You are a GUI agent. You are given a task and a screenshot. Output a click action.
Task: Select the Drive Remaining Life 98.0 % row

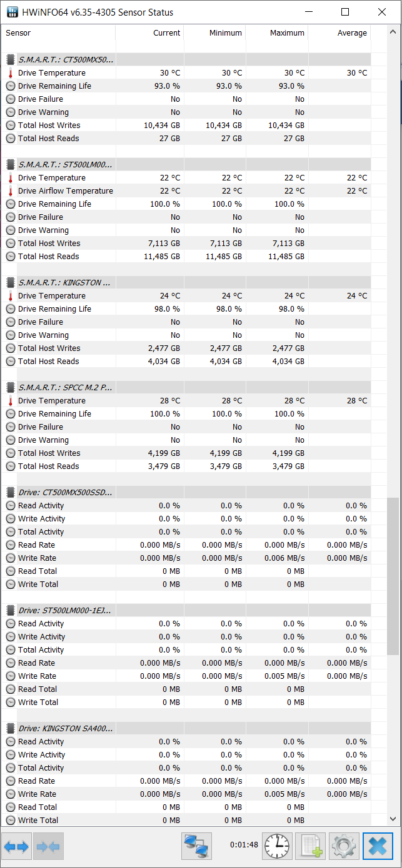186,309
